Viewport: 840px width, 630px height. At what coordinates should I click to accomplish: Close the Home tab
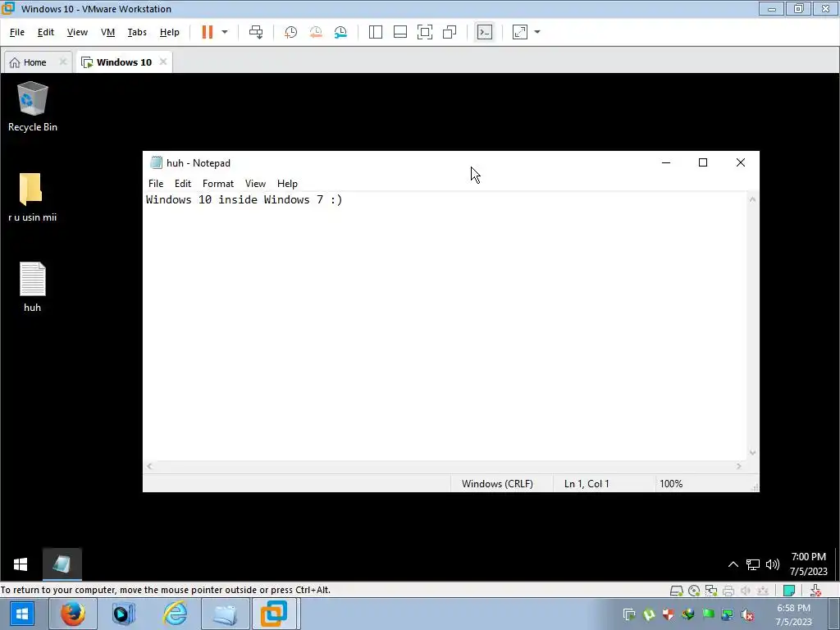coord(62,62)
